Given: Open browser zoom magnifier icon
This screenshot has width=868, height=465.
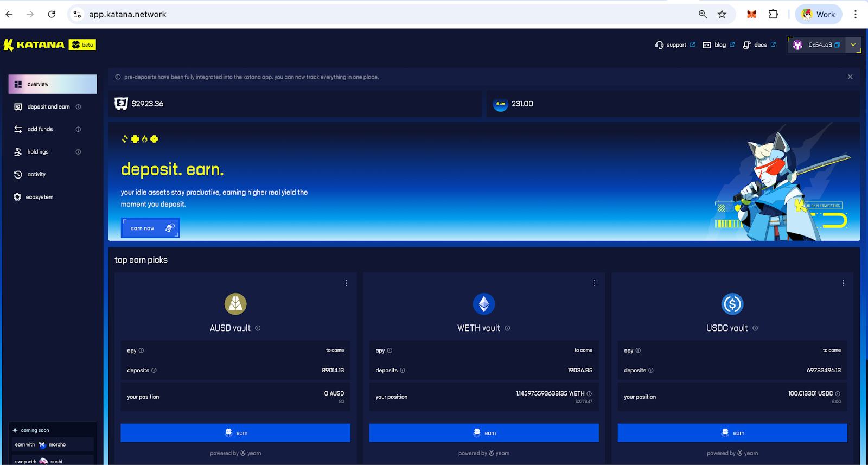Looking at the screenshot, I should [x=703, y=15].
